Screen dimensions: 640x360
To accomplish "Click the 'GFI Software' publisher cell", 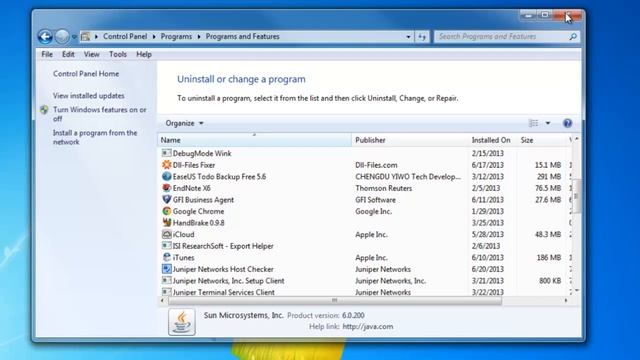I will [375, 200].
